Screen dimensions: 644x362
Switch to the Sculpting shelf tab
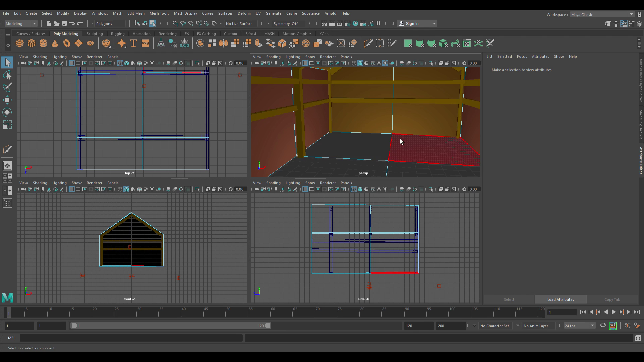[94, 34]
